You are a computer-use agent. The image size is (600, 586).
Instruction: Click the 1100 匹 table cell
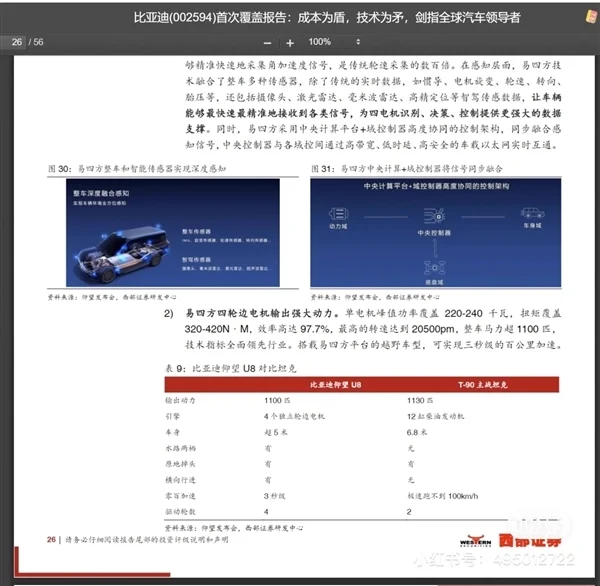277,400
